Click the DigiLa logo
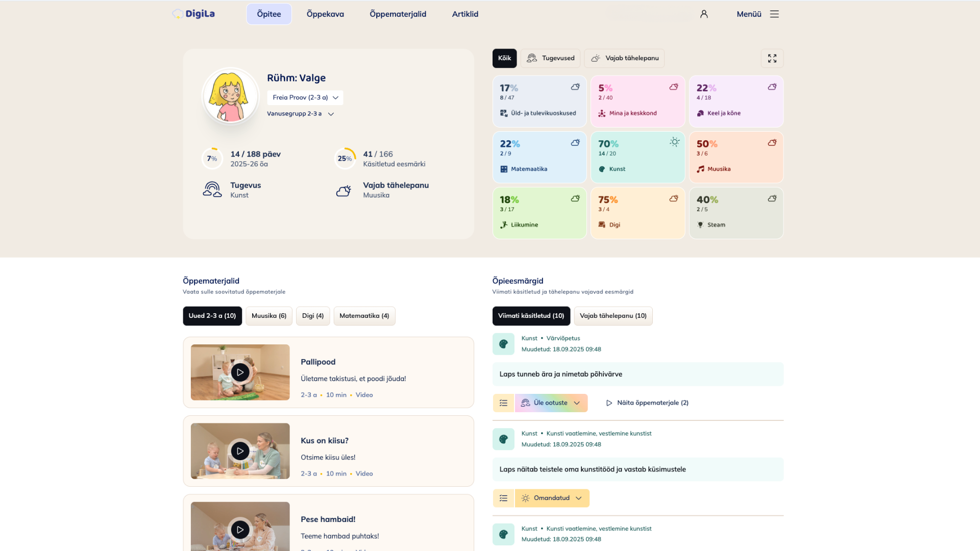The image size is (980, 551). coord(193,14)
